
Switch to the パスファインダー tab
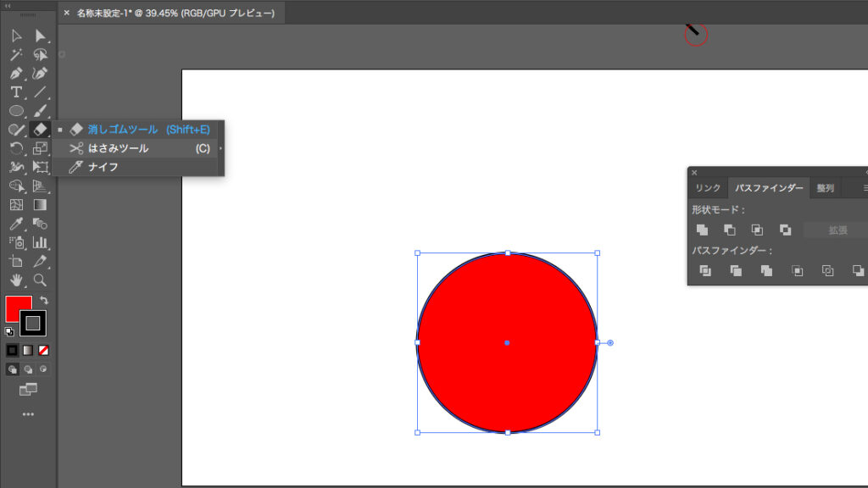pos(769,188)
